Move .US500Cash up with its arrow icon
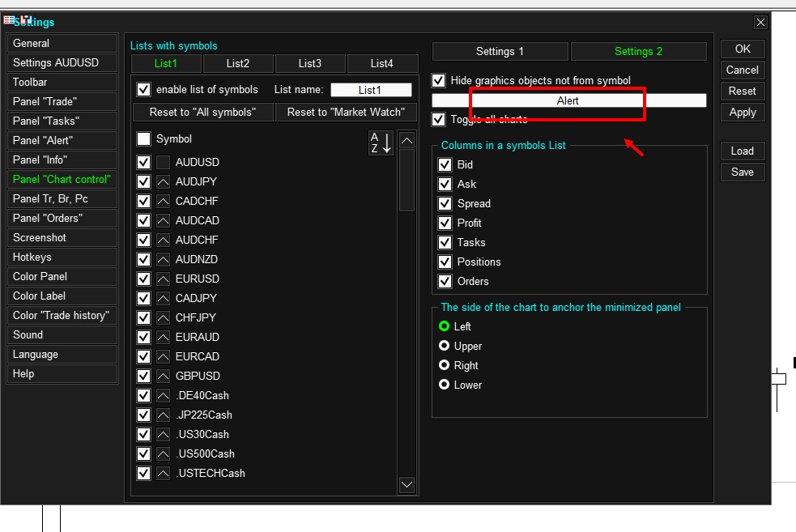The image size is (796, 532). click(163, 453)
